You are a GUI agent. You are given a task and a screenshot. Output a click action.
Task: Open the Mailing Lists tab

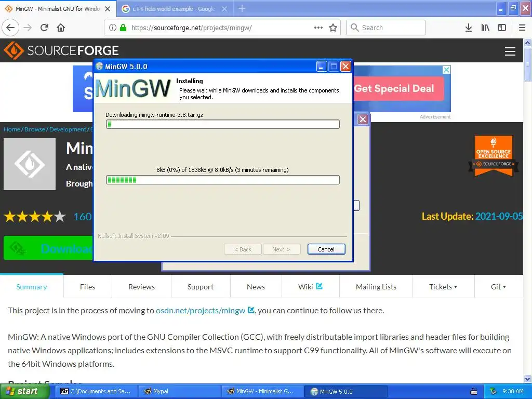(376, 287)
